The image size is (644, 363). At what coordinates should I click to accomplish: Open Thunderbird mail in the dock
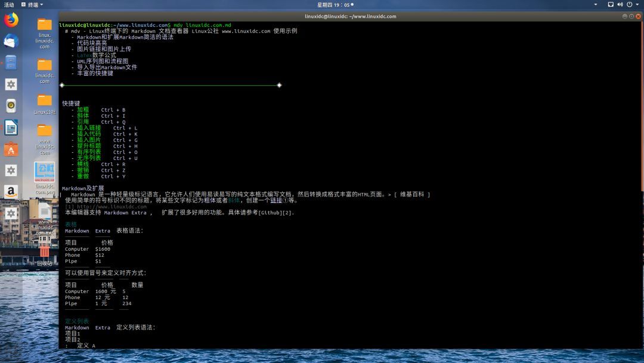tap(11, 41)
